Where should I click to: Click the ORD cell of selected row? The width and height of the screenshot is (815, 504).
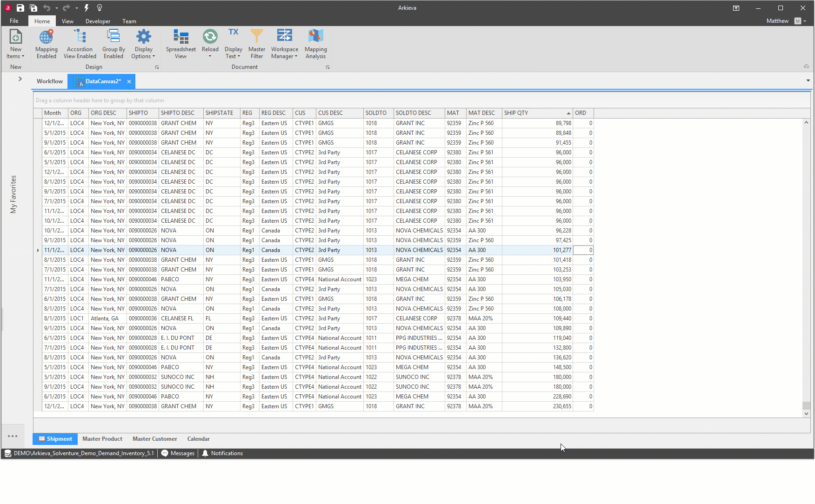583,250
